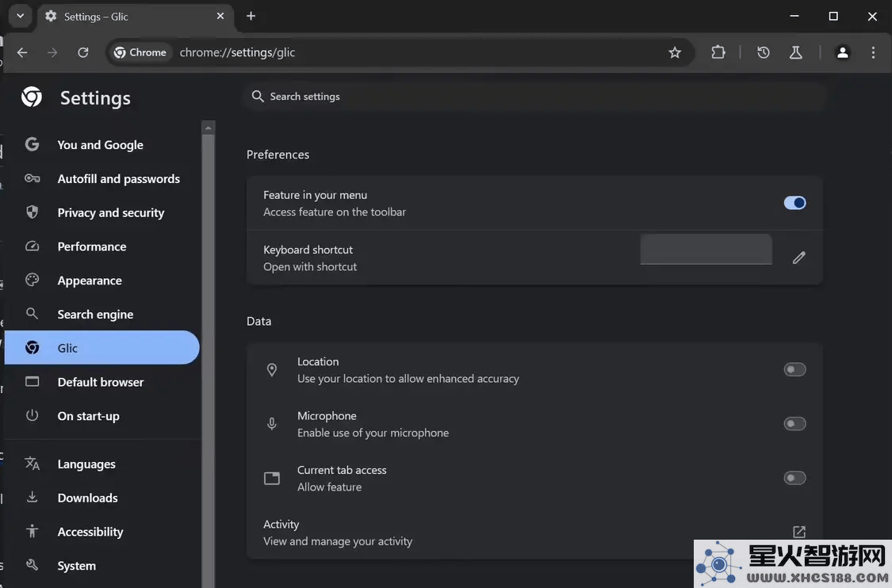Open the Chrome three-dot menu
892x588 pixels.
(x=873, y=52)
